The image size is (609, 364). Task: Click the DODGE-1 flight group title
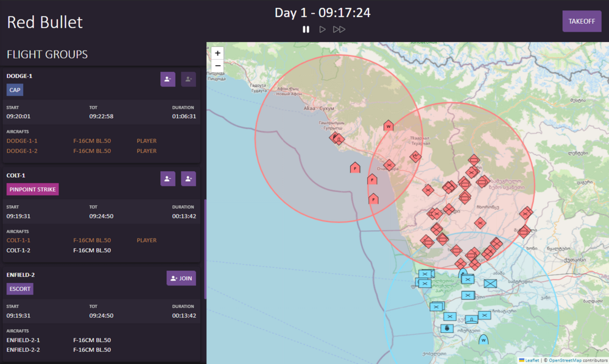click(19, 76)
